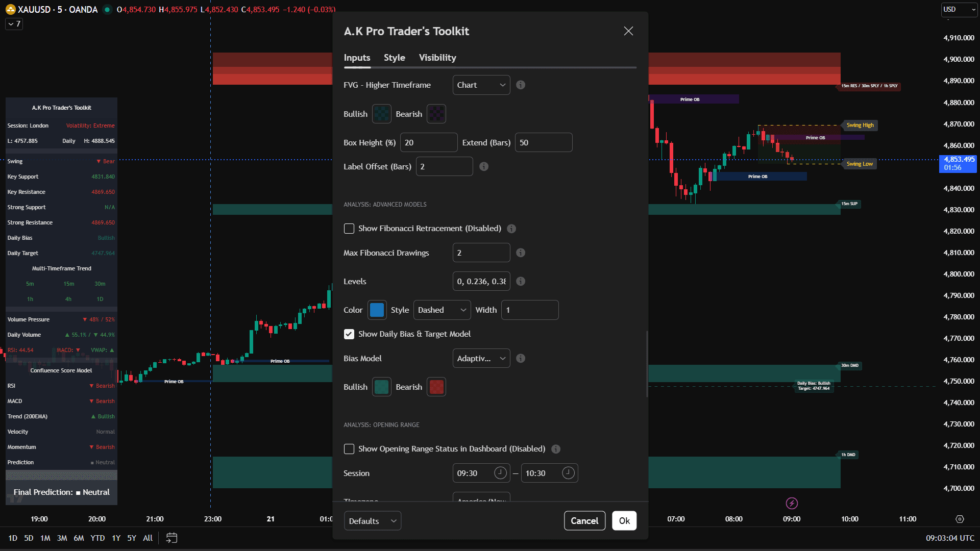View the Label Offset info icon
Image resolution: width=980 pixels, height=551 pixels.
pyautogui.click(x=484, y=166)
